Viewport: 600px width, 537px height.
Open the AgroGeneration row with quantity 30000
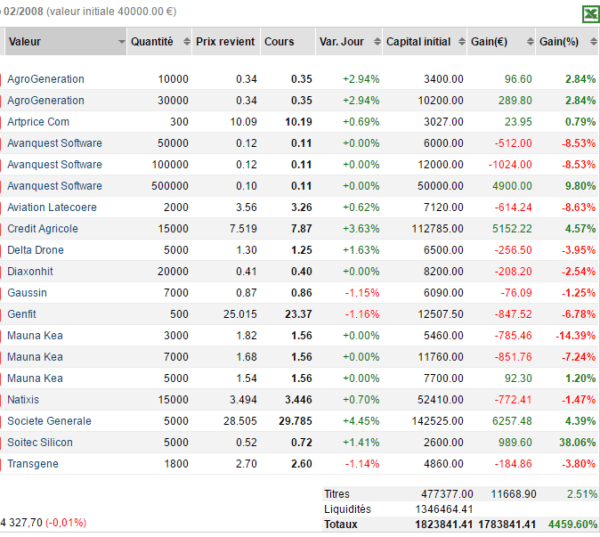(46, 101)
